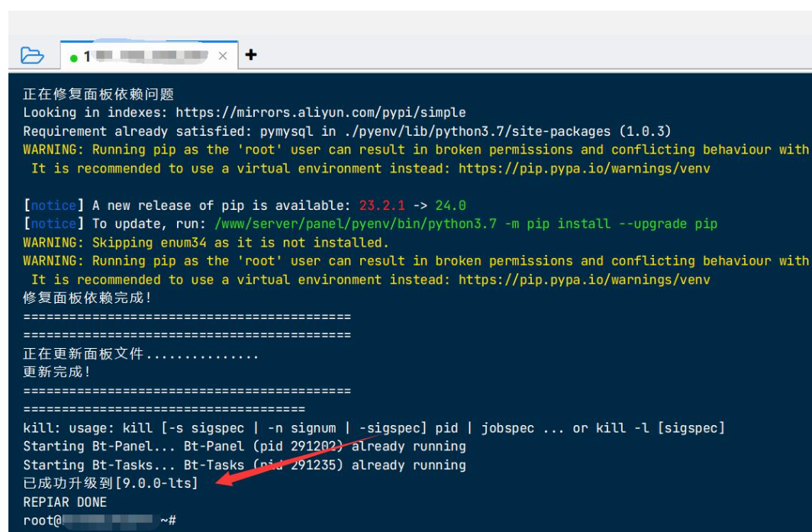Open the session folder icon
Image resolution: width=812 pixels, height=532 pixels.
pyautogui.click(x=32, y=55)
